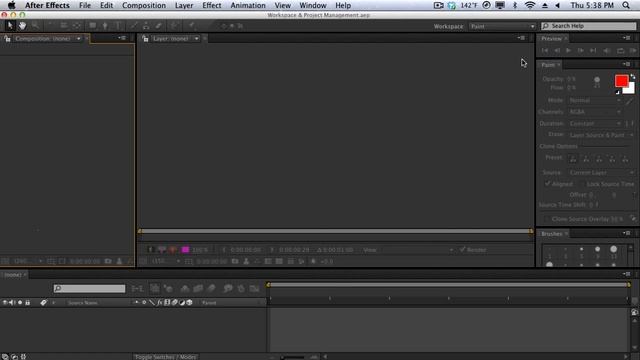The height and width of the screenshot is (360, 640).
Task: Open the Source dropdown showing Current Layer
Action: click(x=601, y=173)
